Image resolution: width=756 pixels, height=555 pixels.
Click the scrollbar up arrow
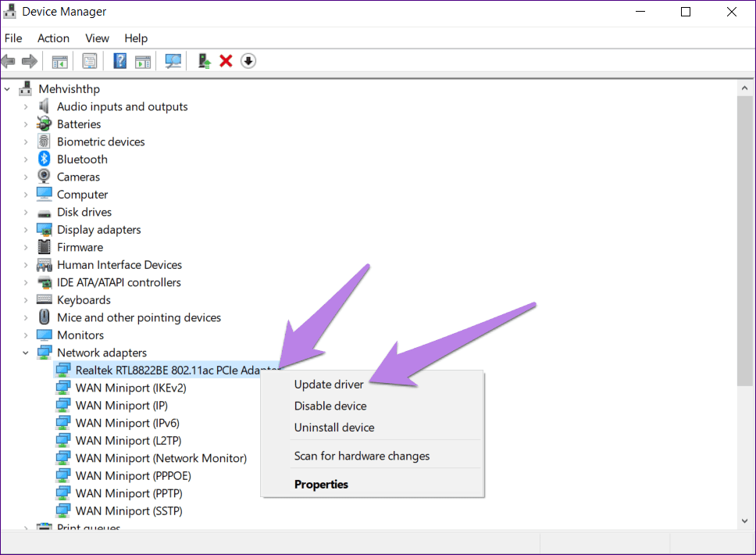(x=744, y=88)
